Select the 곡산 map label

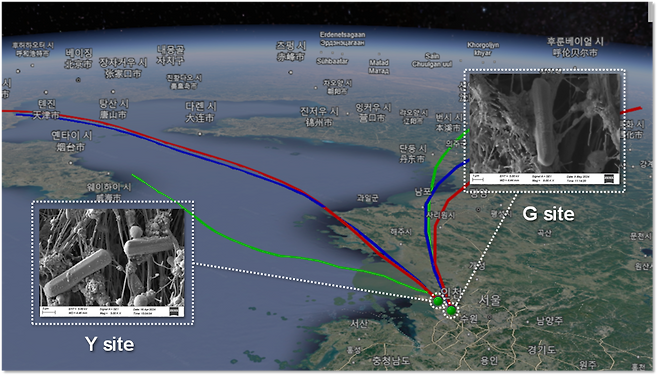click(x=544, y=233)
